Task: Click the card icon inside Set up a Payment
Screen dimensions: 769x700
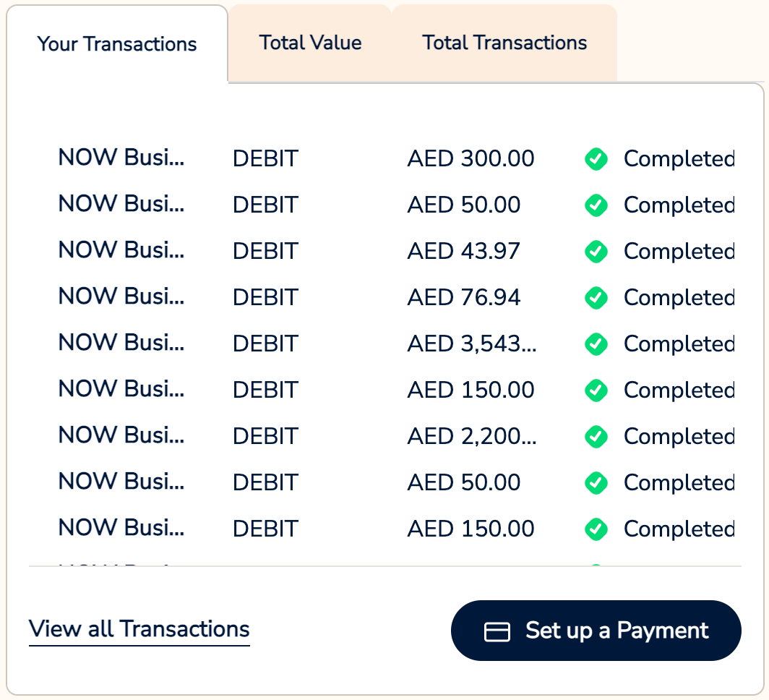Action: (497, 631)
